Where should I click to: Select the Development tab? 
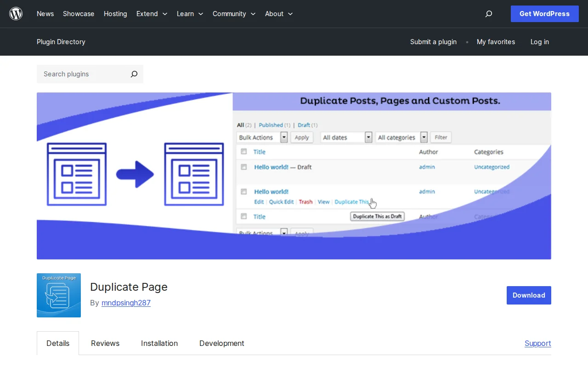coord(221,343)
